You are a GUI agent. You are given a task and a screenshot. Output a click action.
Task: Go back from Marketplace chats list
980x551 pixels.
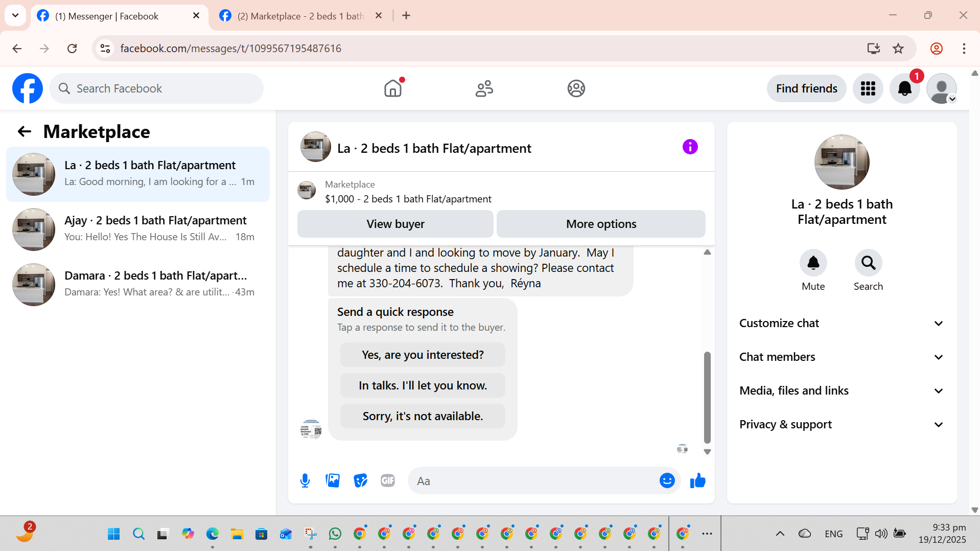click(x=25, y=132)
